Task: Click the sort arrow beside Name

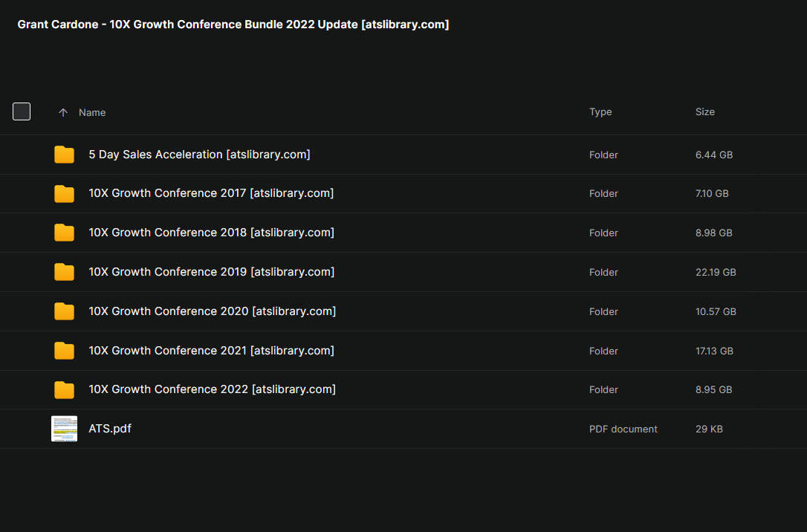Action: tap(62, 113)
